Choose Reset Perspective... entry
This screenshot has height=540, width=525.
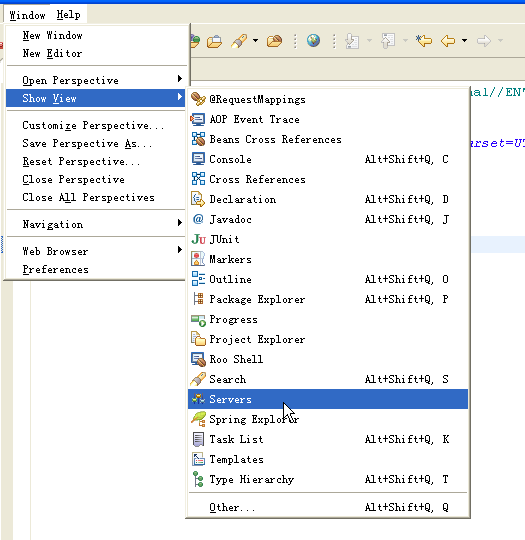point(96,161)
